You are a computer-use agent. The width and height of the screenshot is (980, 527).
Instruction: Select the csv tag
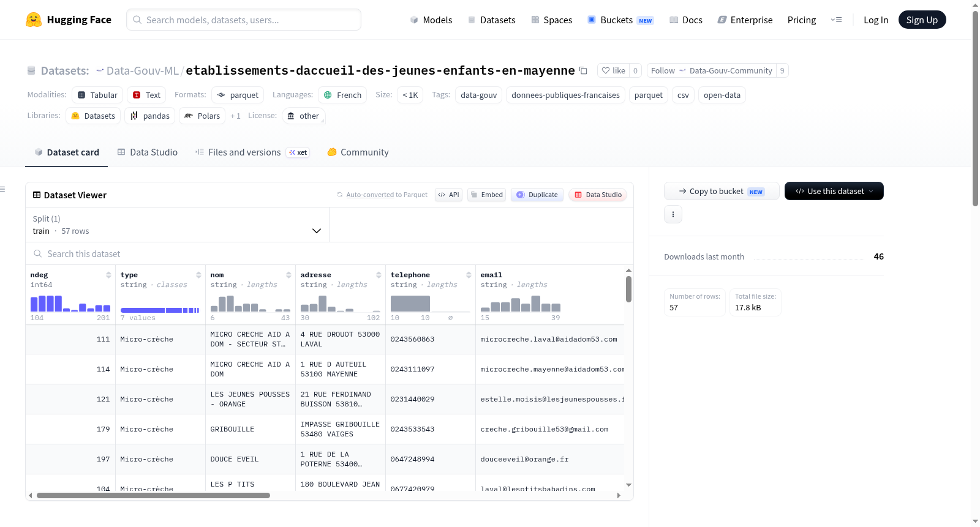[x=683, y=95]
